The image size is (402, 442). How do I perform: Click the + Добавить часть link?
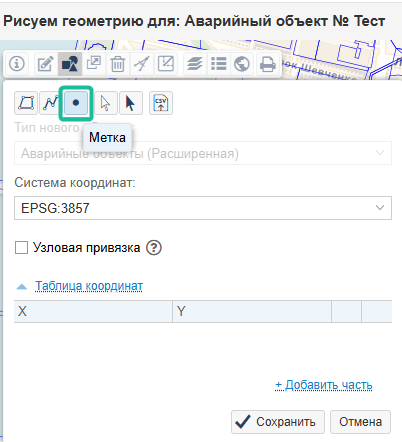coord(324,385)
